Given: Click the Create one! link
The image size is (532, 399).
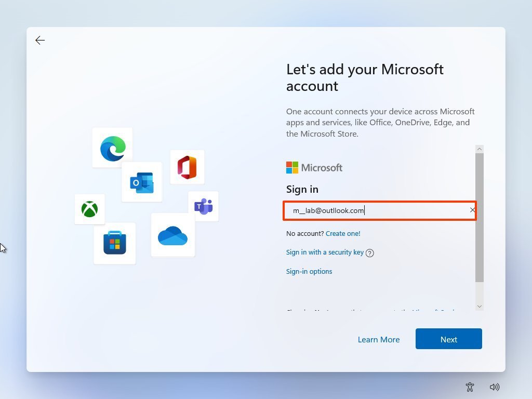Looking at the screenshot, I should point(342,233).
